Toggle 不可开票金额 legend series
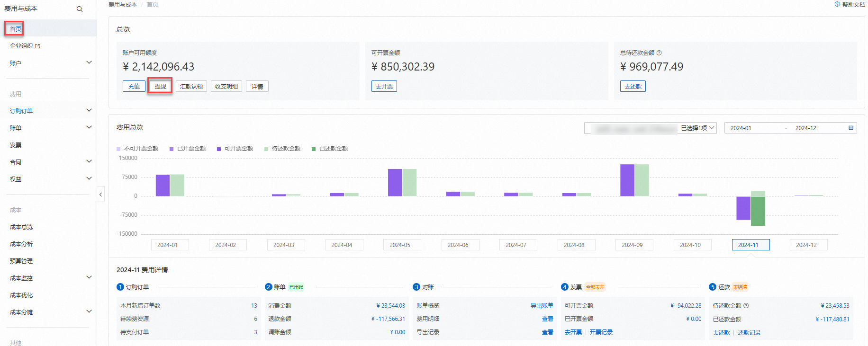This screenshot has height=346, width=868. [x=137, y=149]
